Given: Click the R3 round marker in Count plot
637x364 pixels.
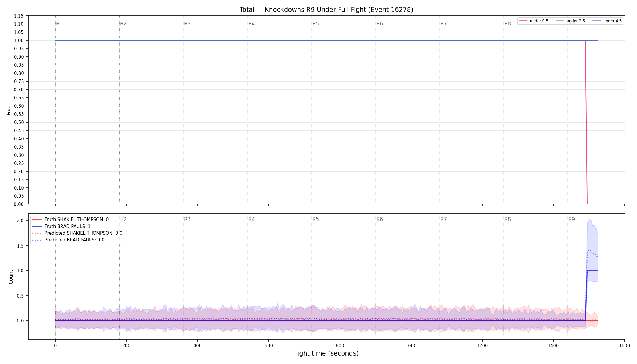Looking at the screenshot, I should coord(187,219).
